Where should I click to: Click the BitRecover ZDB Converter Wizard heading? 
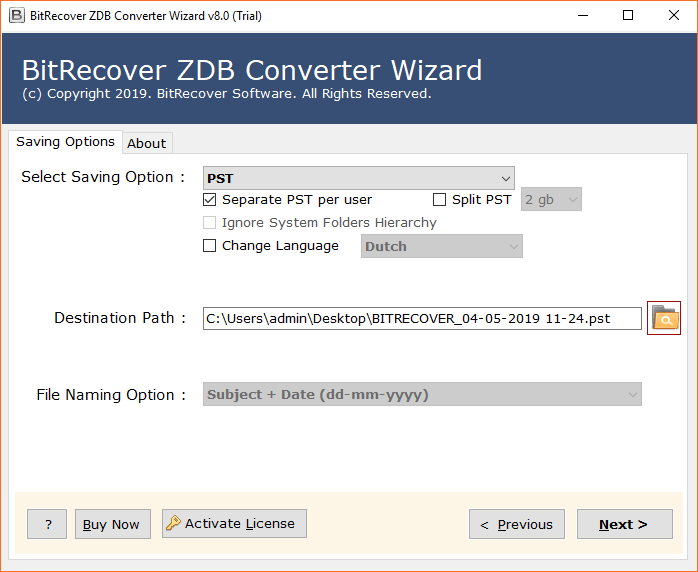tap(252, 70)
